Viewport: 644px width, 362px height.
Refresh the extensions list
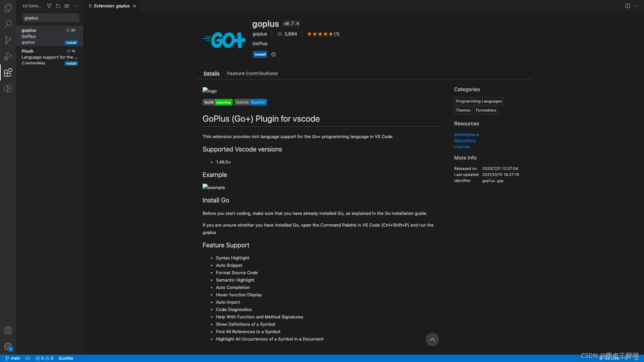click(58, 6)
